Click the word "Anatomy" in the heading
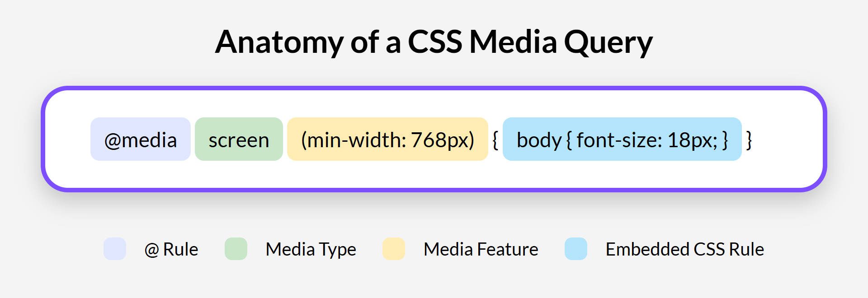The height and width of the screenshot is (298, 868). tap(279, 42)
